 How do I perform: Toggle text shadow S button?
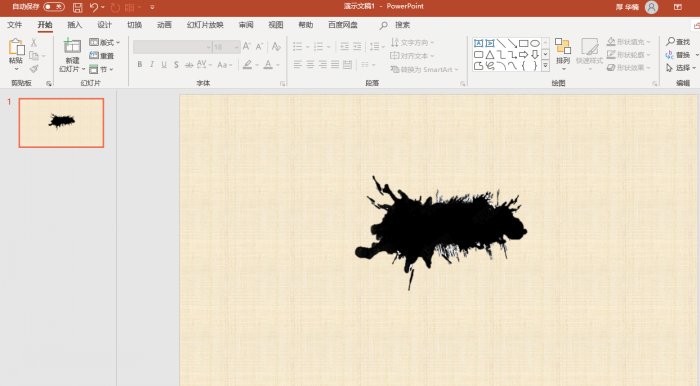176,65
